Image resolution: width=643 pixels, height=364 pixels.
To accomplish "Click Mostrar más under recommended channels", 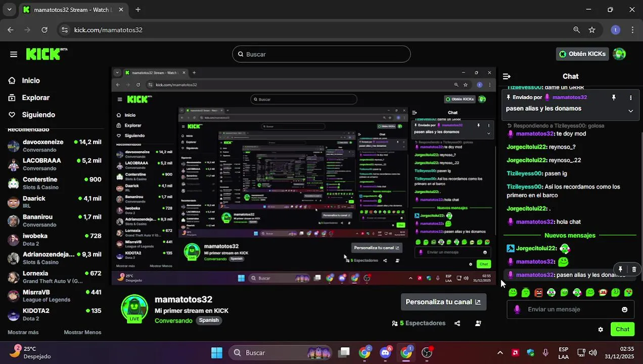I will pos(23,332).
